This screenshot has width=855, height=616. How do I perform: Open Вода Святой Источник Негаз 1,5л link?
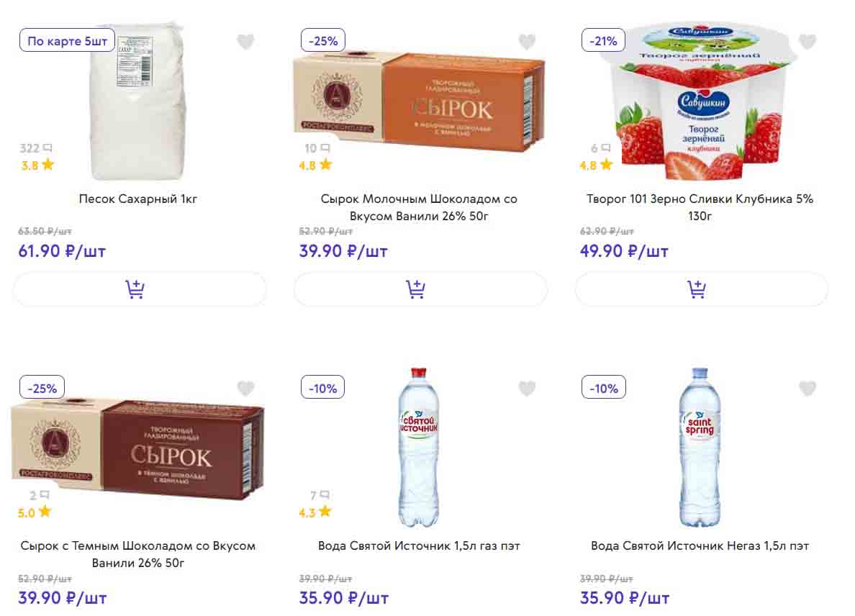(700, 546)
